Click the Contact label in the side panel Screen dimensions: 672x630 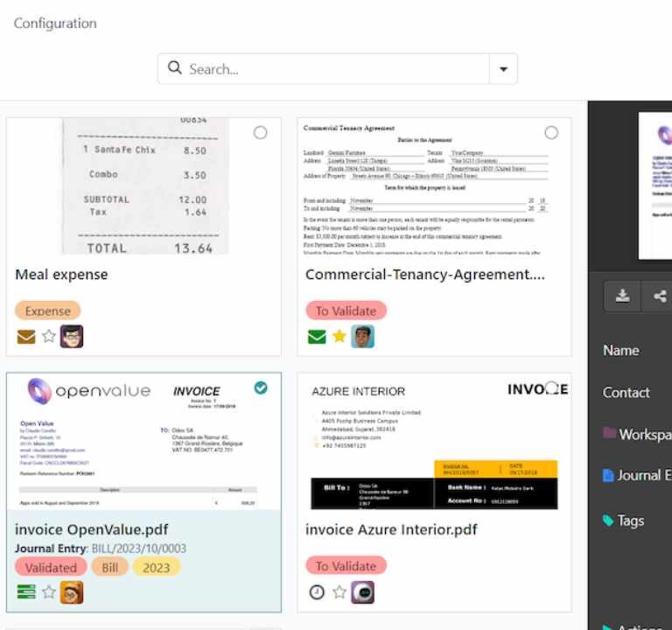click(626, 392)
